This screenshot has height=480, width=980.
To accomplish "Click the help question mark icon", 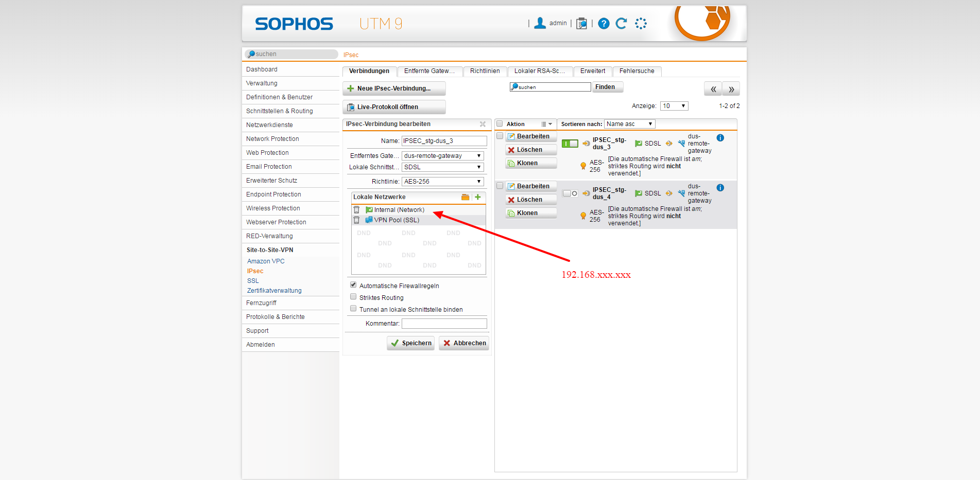I will (x=604, y=24).
